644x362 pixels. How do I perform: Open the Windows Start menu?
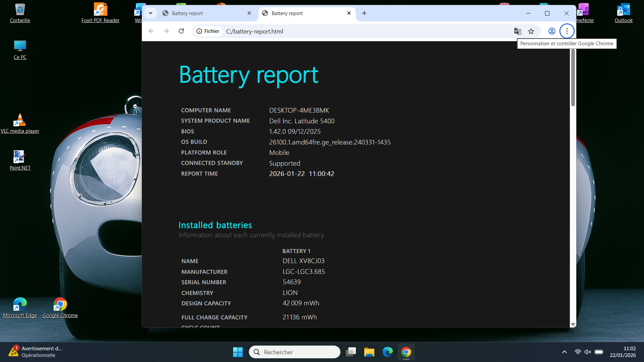click(x=238, y=352)
